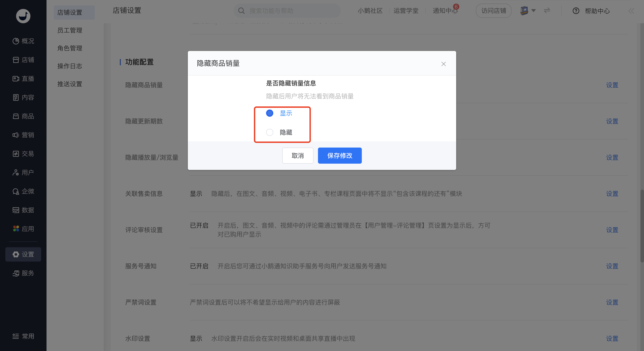644x351 pixels.
Task: Open the 企微 sidebar icon
Action: pyautogui.click(x=16, y=191)
